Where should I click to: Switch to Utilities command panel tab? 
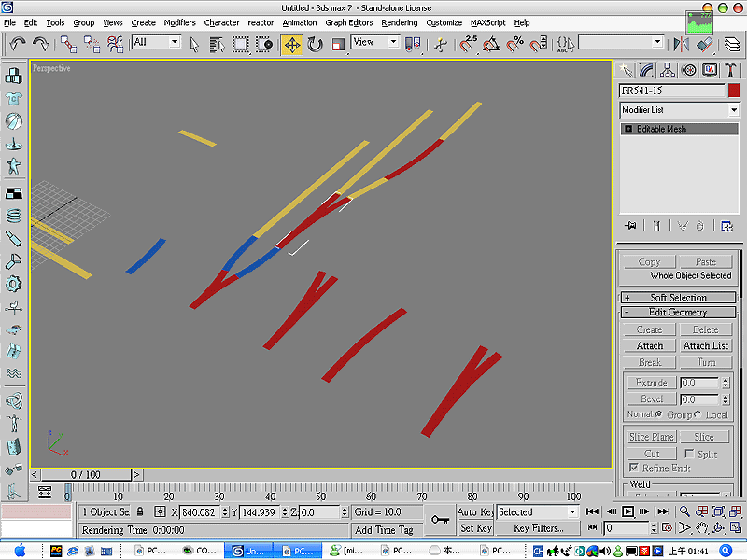click(730, 71)
